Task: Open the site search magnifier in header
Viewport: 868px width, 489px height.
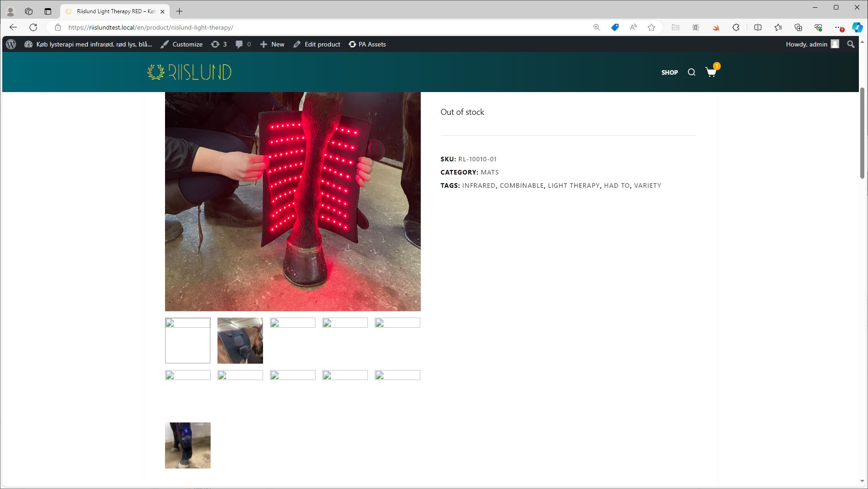Action: pyautogui.click(x=692, y=72)
